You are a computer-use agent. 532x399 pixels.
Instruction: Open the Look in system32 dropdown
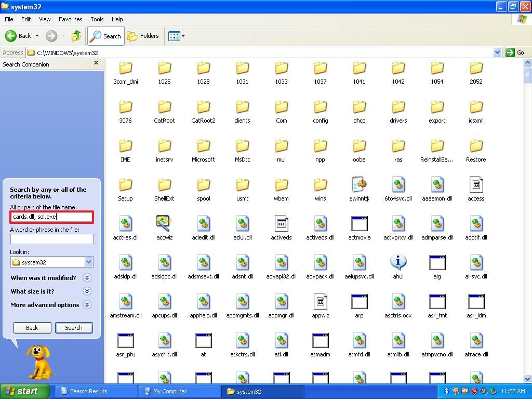click(x=88, y=262)
